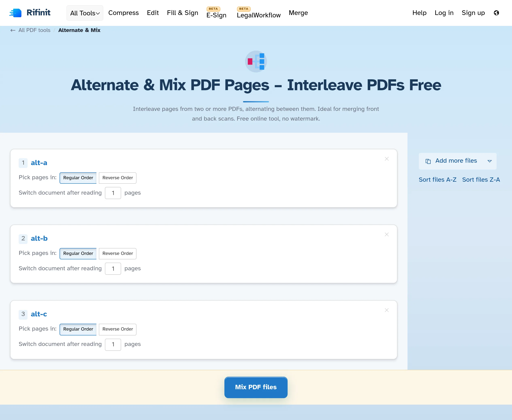The width and height of the screenshot is (512, 420).
Task: Open the Edit menu item
Action: coord(153,13)
